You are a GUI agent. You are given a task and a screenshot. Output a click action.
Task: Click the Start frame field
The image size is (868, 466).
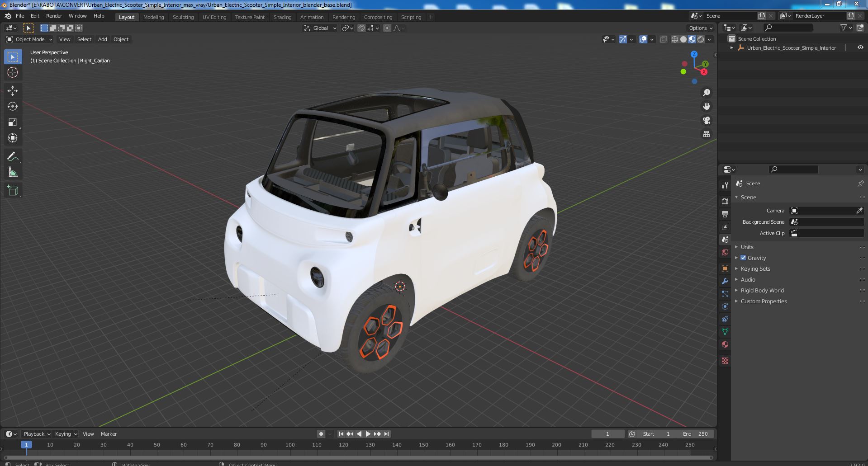coord(656,434)
